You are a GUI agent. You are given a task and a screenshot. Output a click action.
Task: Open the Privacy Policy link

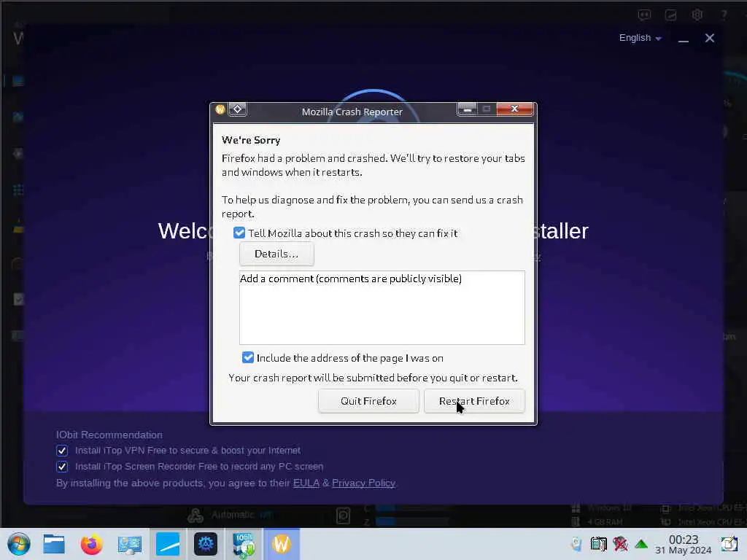363,483
